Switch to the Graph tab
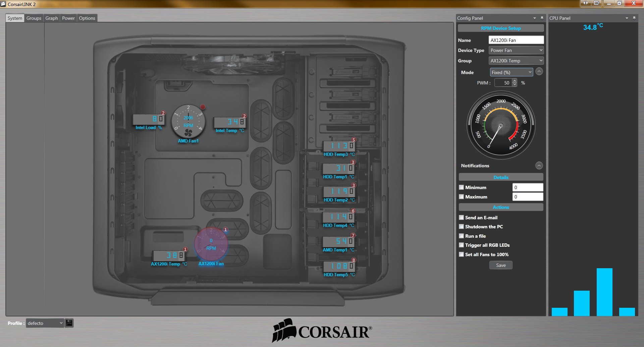644x347 pixels. coord(52,18)
